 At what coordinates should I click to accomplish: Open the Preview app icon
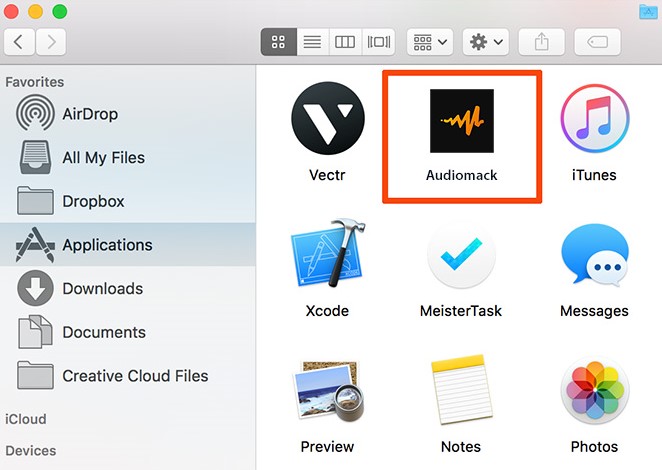tap(328, 391)
